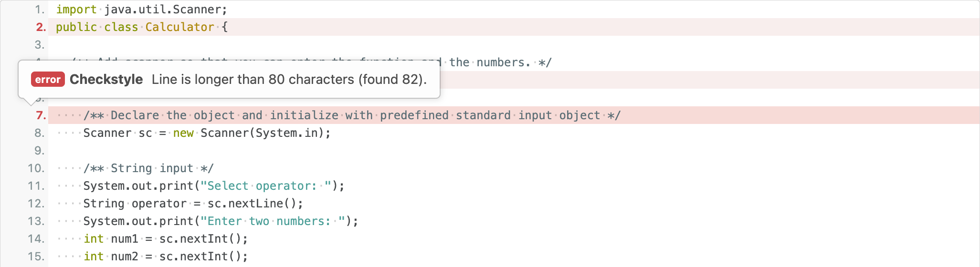Click line number 15 in the gutter

pos(36,257)
